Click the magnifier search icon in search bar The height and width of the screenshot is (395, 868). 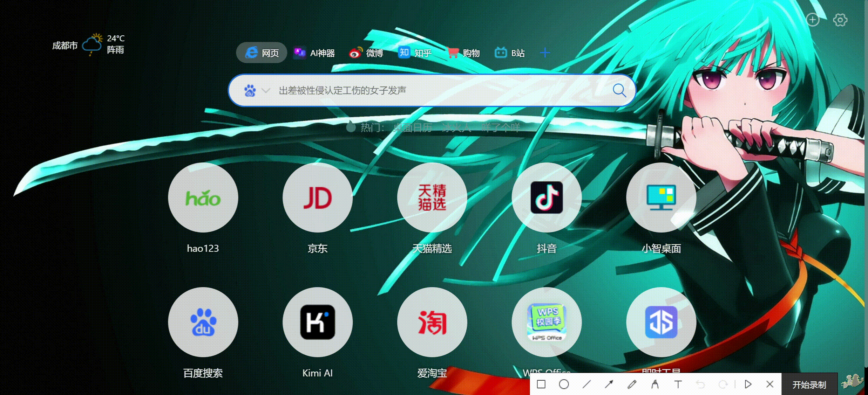[x=619, y=90]
